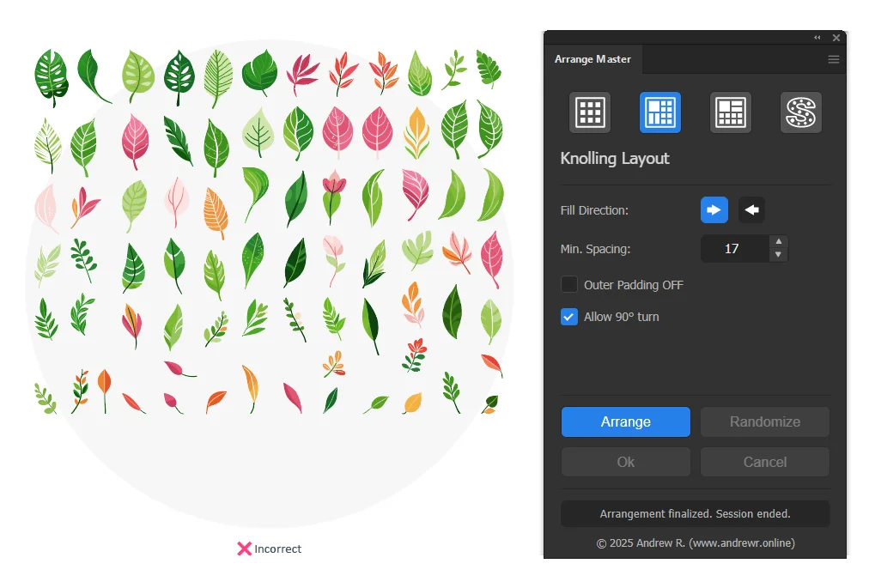Image resolution: width=875 pixels, height=588 pixels.
Task: Uncheck the Allow 90° turn checkbox
Action: click(569, 317)
